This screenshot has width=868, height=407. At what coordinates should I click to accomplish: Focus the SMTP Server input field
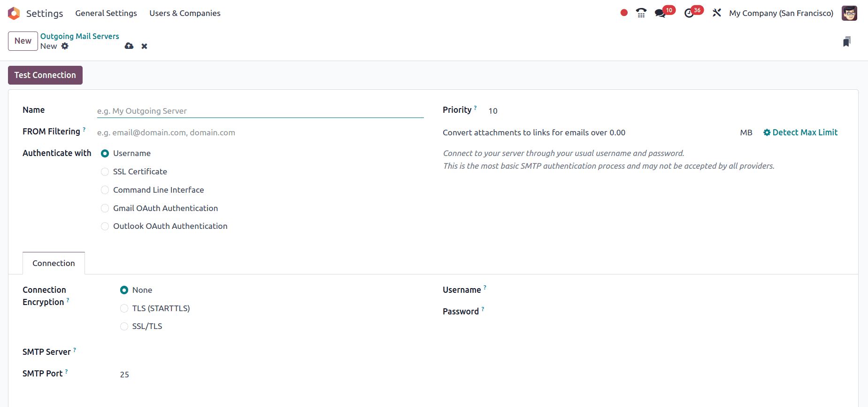[x=272, y=352]
